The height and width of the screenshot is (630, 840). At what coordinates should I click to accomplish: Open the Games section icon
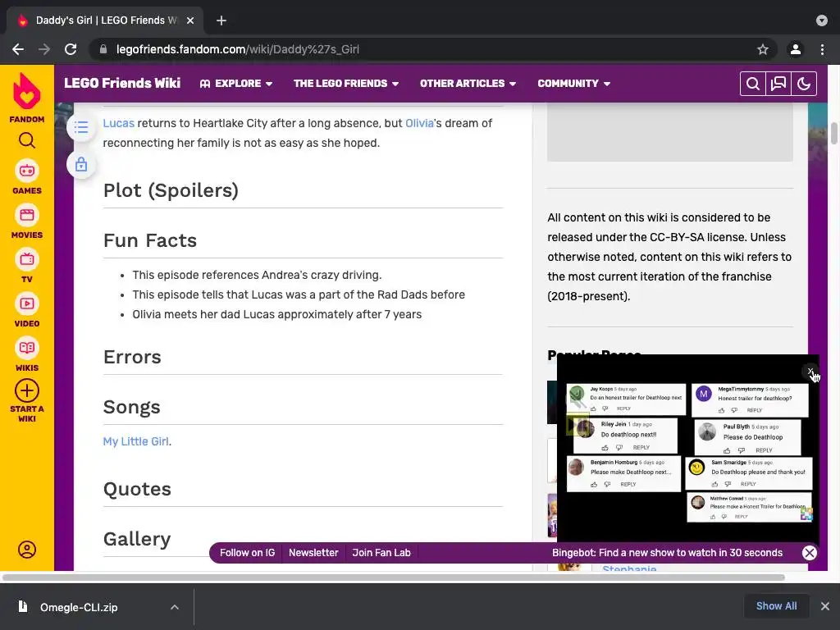click(27, 171)
